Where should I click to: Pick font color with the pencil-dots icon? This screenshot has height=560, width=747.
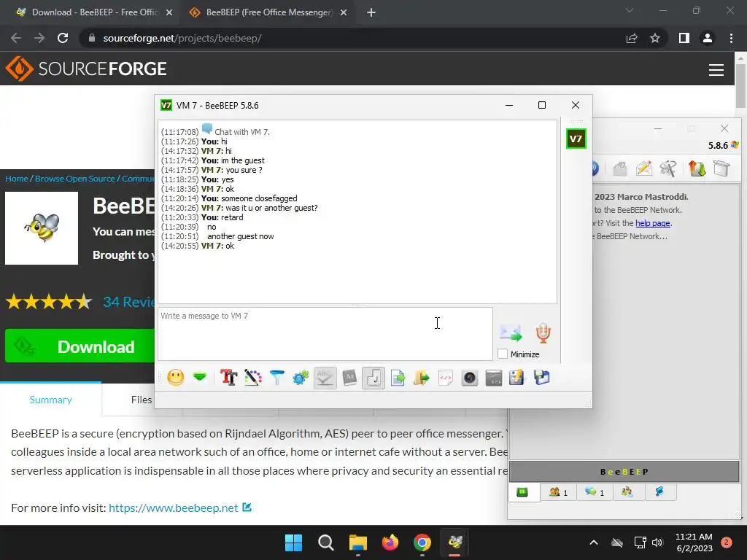[x=253, y=378]
